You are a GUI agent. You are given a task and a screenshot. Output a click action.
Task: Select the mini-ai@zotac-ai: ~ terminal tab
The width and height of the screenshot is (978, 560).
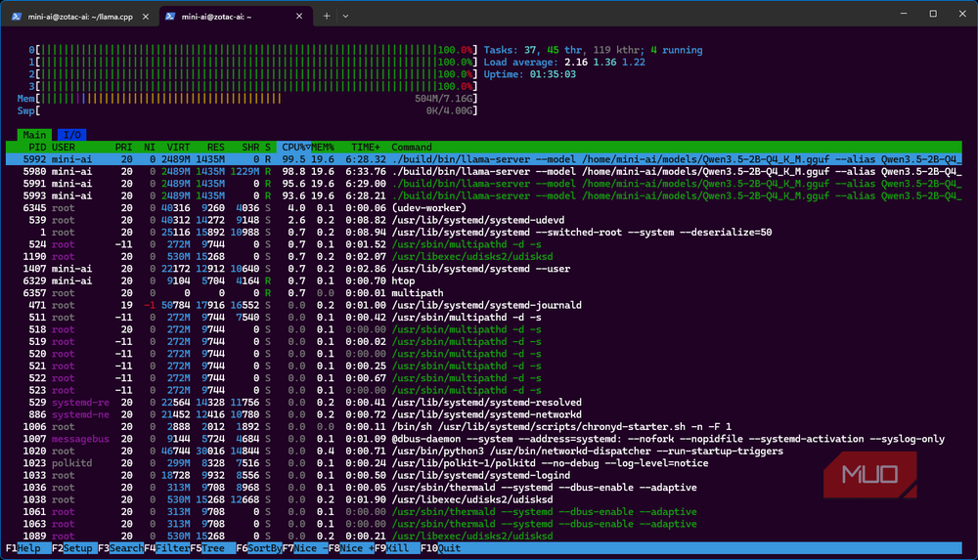(235, 17)
